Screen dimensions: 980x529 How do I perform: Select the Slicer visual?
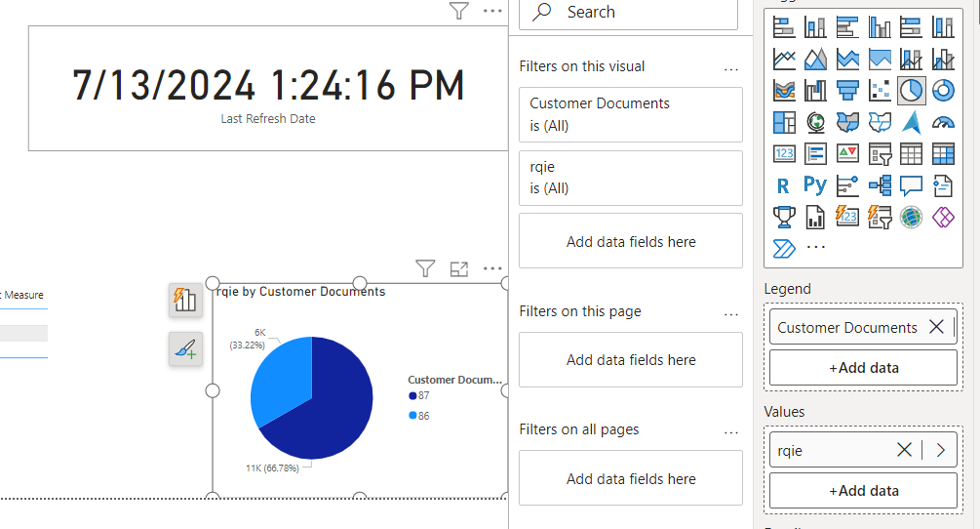point(880,154)
